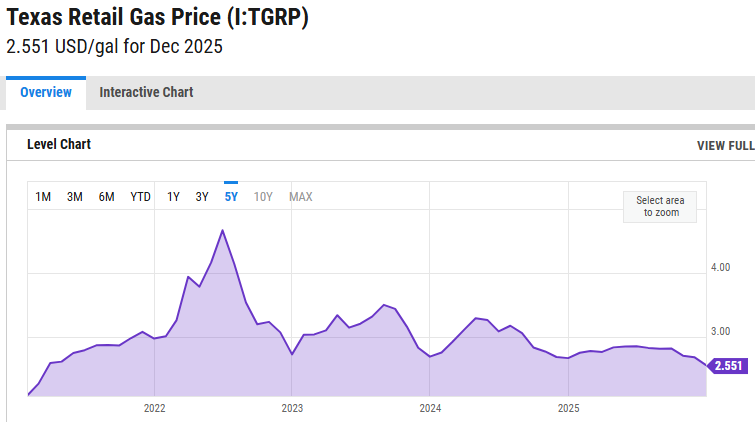
Task: Click the 2024 label on the time axis
Action: [430, 408]
